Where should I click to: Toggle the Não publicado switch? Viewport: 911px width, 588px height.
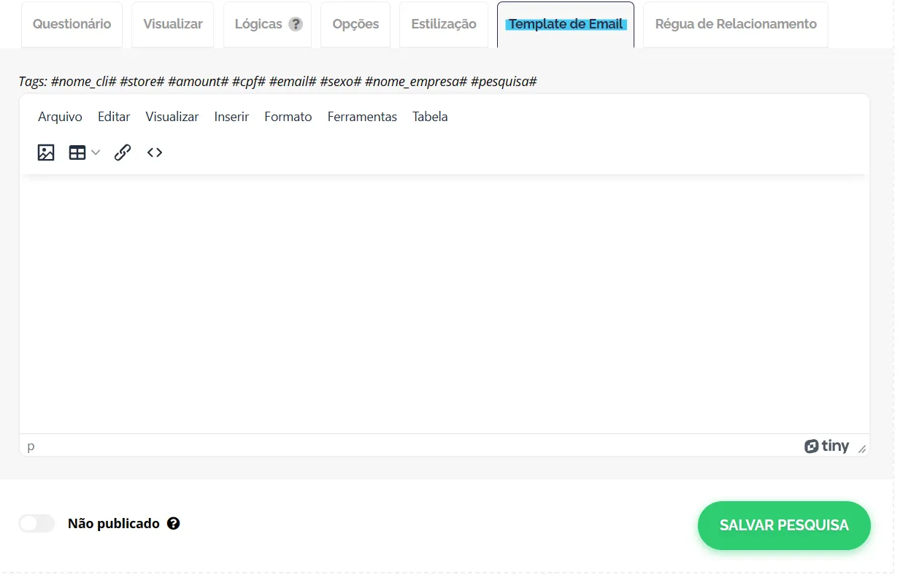[x=36, y=523]
